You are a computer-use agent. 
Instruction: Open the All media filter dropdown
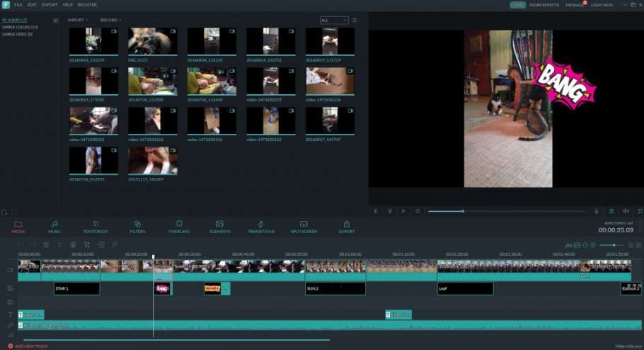(334, 21)
